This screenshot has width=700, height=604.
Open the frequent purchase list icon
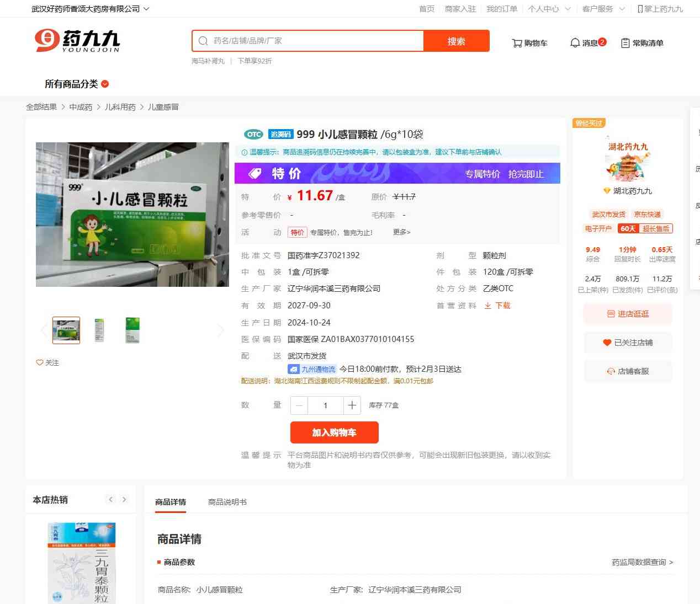coord(625,43)
